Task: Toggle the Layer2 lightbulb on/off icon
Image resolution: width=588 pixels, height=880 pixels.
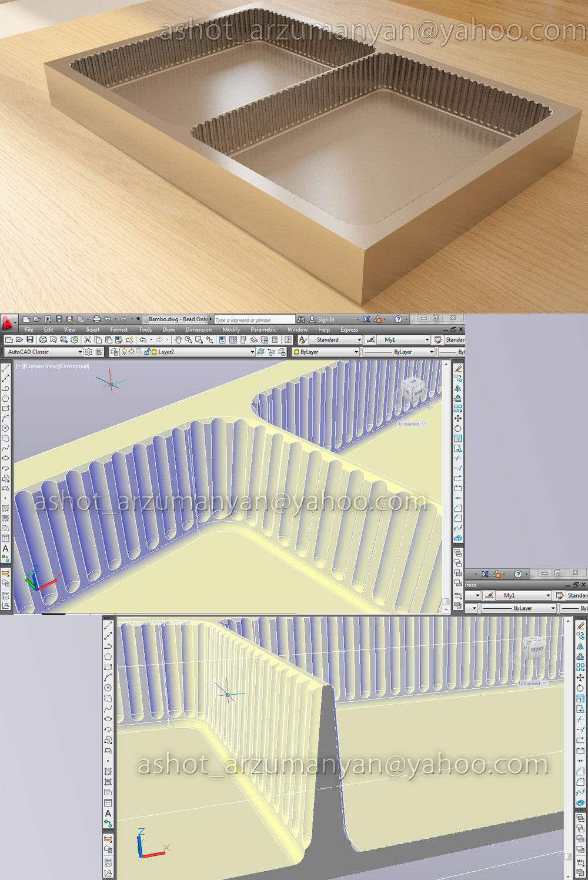Action: 124,352
